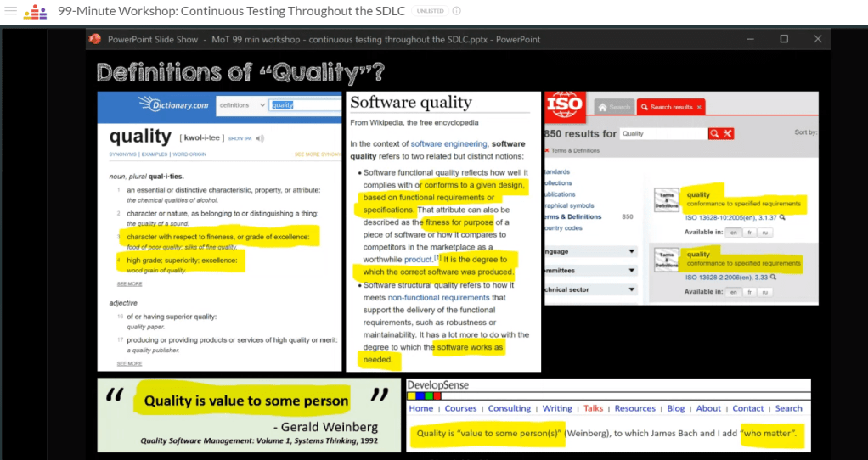Select Terms & Definitions in ISO sidebar
The height and width of the screenshot is (460, 868).
573,216
